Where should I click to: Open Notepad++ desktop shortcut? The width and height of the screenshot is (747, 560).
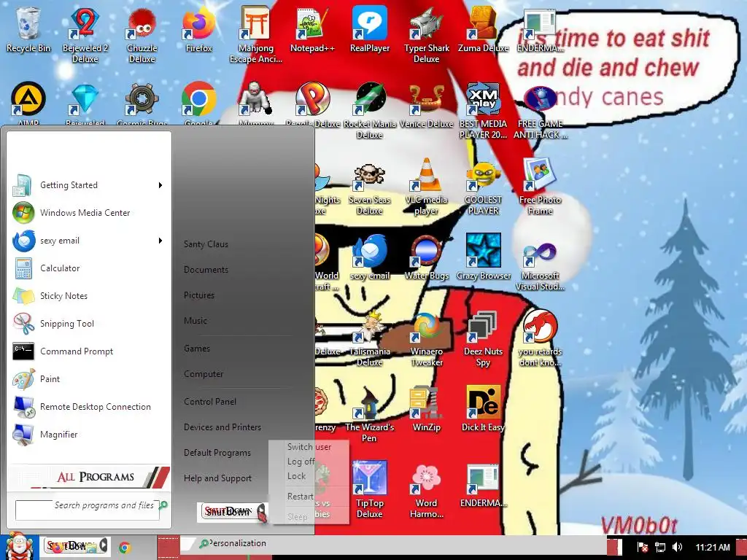[x=312, y=29]
